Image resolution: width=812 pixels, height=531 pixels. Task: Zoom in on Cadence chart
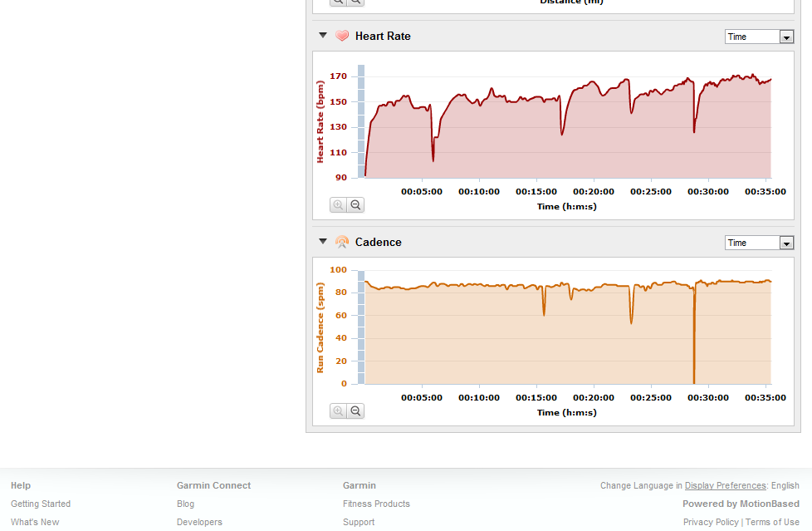click(338, 411)
